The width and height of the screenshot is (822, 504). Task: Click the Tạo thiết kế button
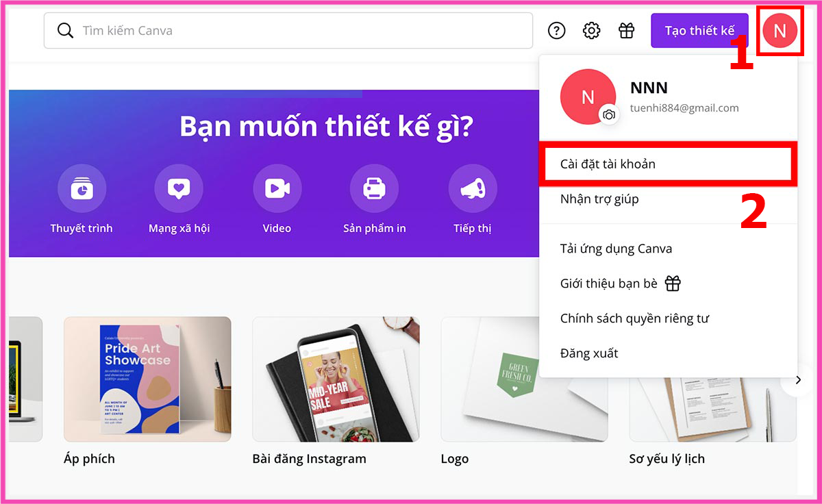click(699, 31)
